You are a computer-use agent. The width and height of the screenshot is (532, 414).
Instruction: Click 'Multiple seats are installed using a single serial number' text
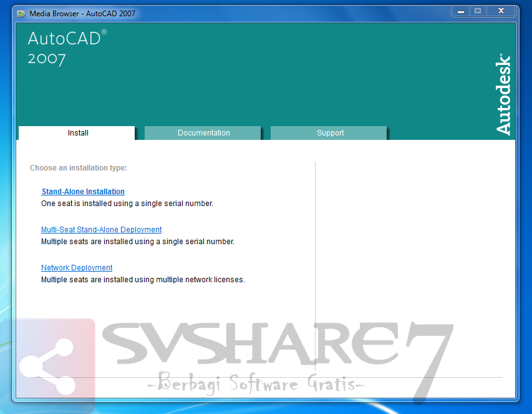[138, 242]
